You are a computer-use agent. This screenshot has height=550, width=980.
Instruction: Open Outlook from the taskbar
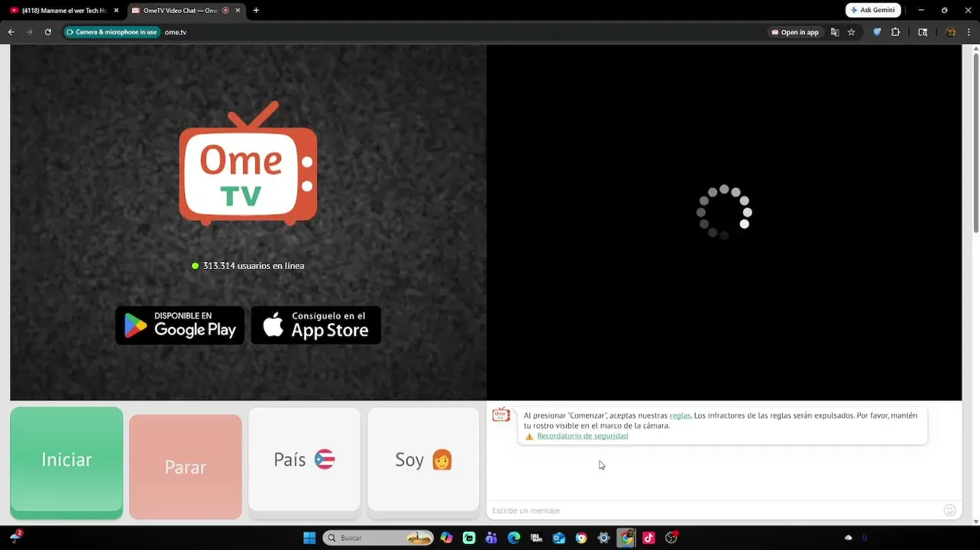(559, 538)
